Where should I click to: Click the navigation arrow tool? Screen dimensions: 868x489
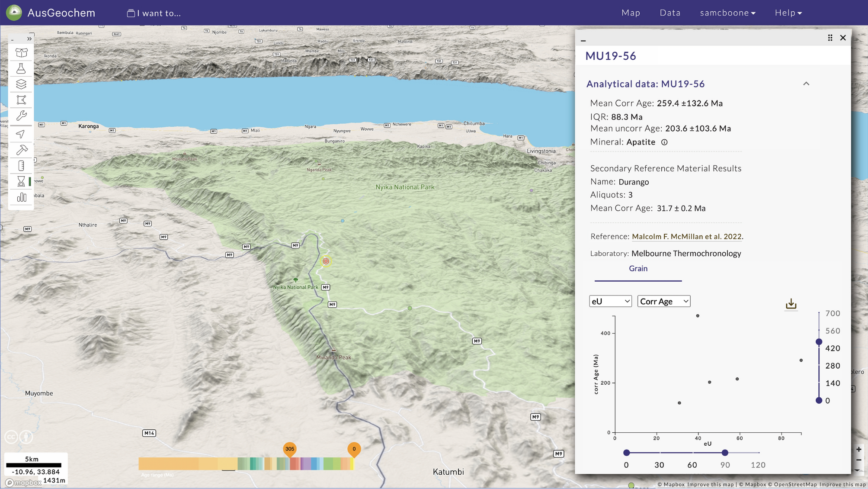(x=20, y=134)
